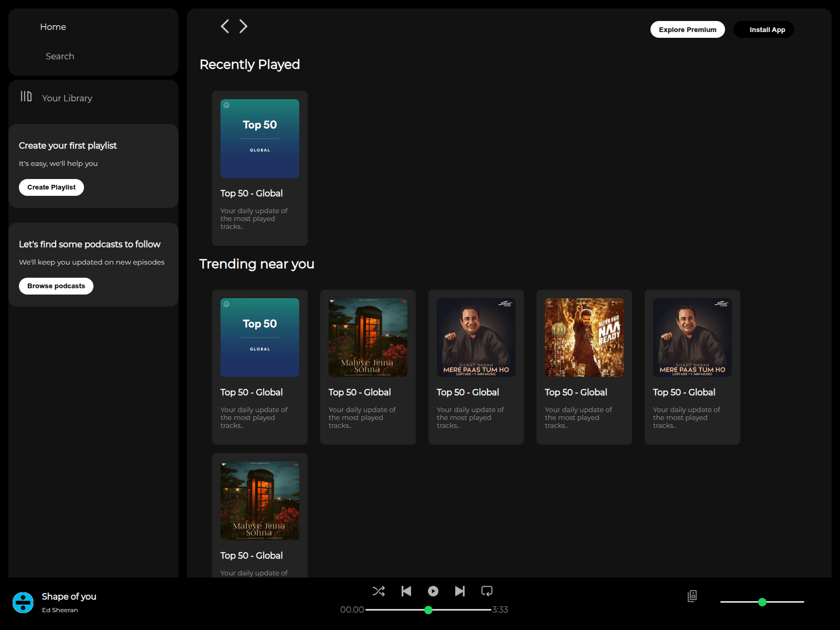
Task: Click the Shape of you song title
Action: tap(69, 596)
